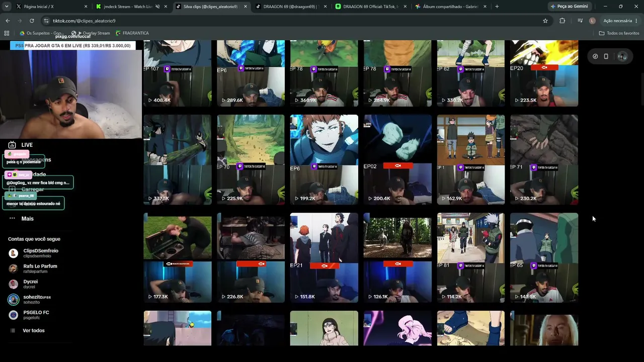Close the Página Inicial / X tab
This screenshot has width=644, height=362.
coord(86,7)
